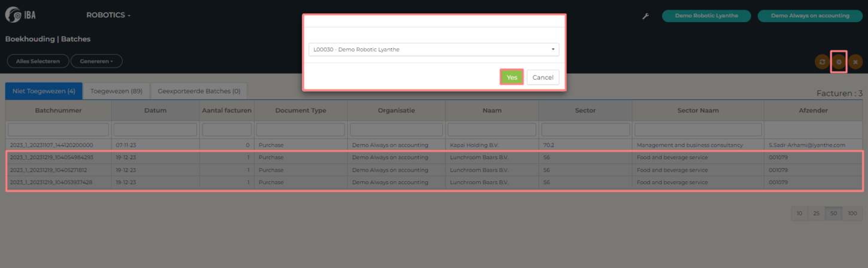Click the Demo Robotic Lyanthe pill button
The width and height of the screenshot is (868, 268).
click(706, 16)
